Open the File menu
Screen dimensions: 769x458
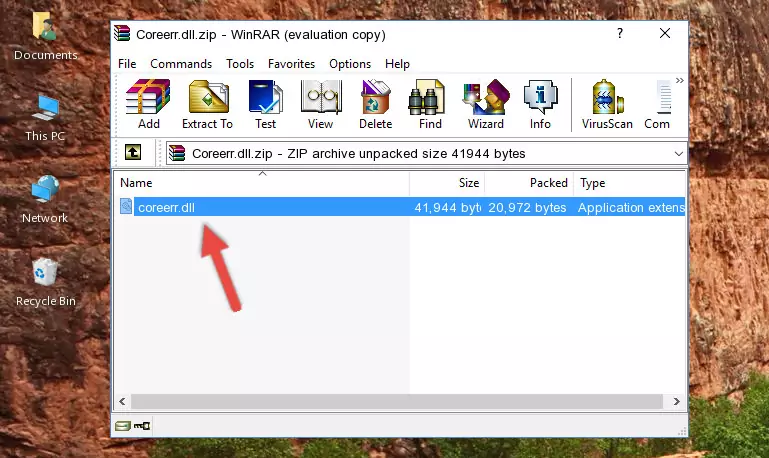click(x=127, y=64)
